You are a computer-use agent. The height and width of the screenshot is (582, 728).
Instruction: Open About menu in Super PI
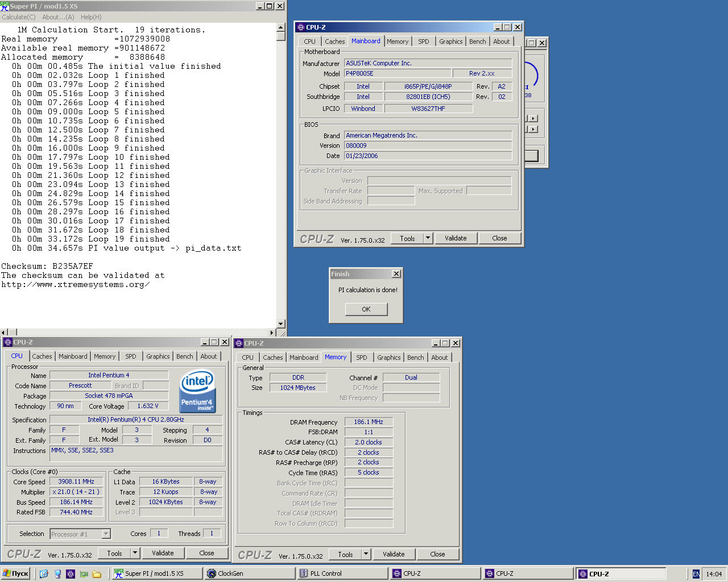pos(58,17)
